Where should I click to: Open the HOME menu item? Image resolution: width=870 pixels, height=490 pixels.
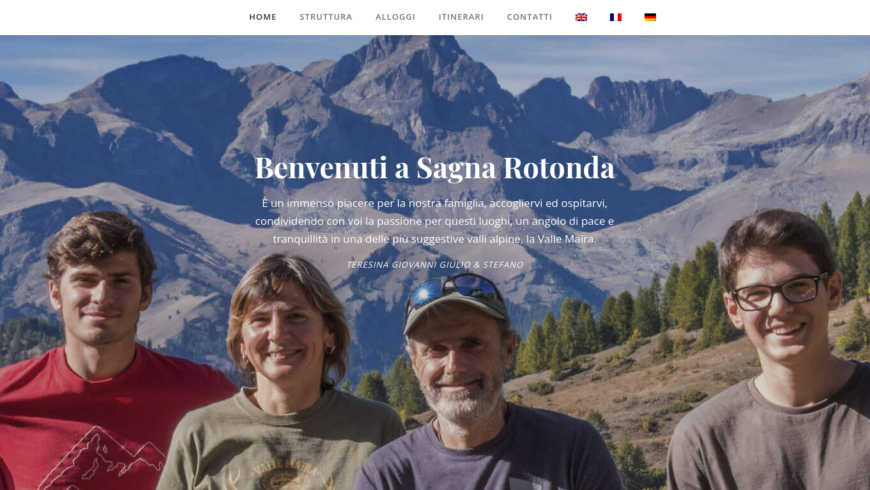[x=262, y=17]
